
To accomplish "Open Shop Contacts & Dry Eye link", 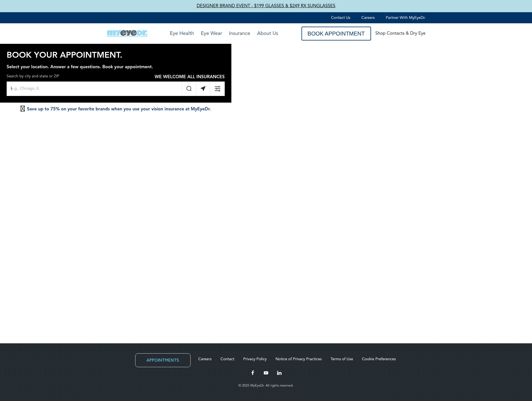I will [x=400, y=33].
